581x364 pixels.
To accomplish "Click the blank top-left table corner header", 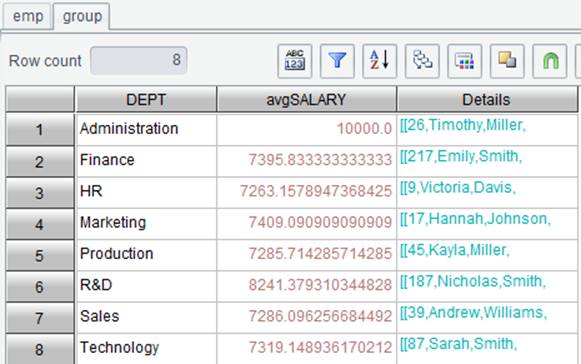I will coord(40,99).
